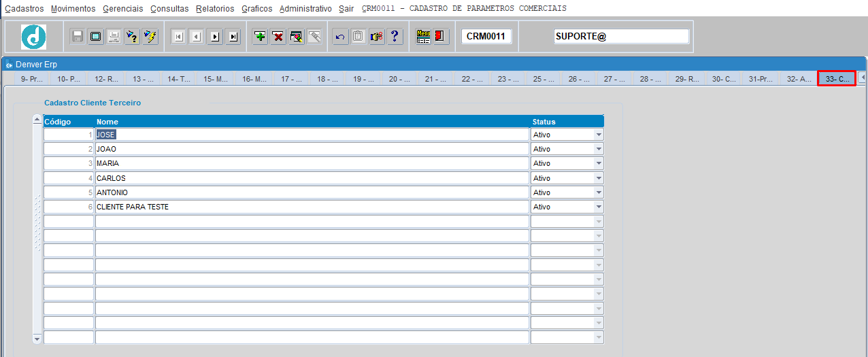Image resolution: width=868 pixels, height=357 pixels.
Task: Click the Nome column header
Action: coord(107,122)
